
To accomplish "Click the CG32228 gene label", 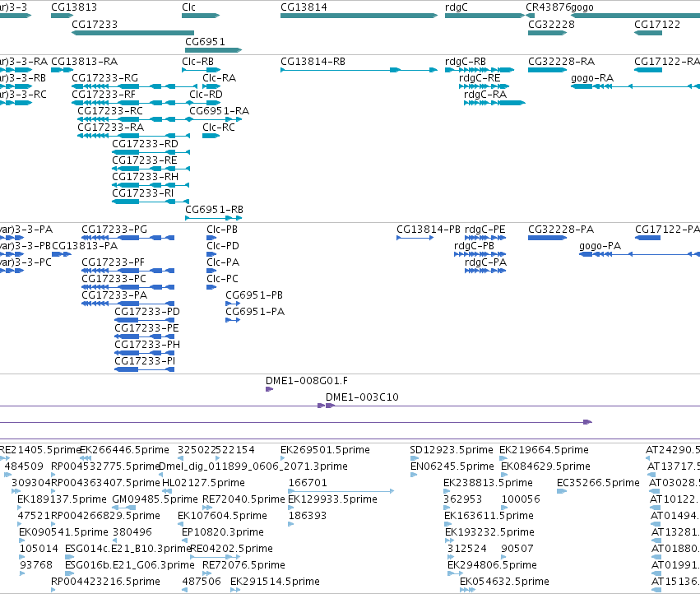I will pyautogui.click(x=551, y=24).
